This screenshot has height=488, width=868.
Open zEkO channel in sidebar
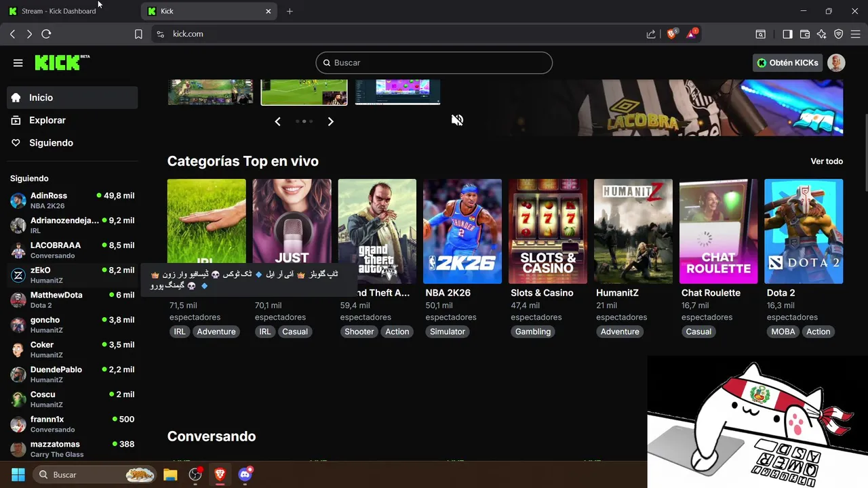73,274
